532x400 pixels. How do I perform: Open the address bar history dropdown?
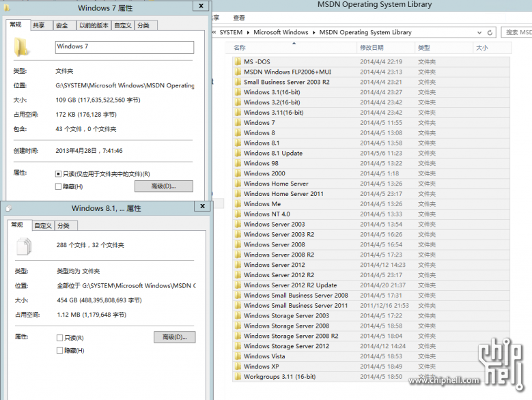479,33
